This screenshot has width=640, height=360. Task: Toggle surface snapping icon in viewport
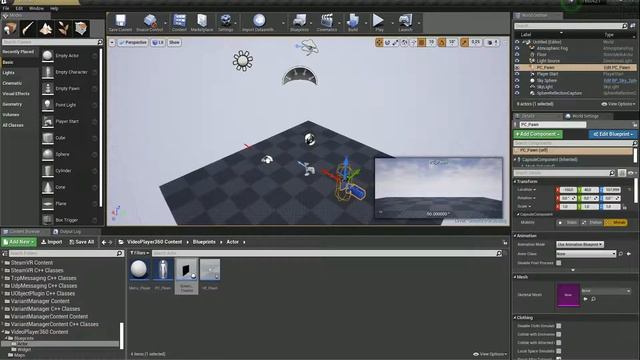(x=413, y=42)
